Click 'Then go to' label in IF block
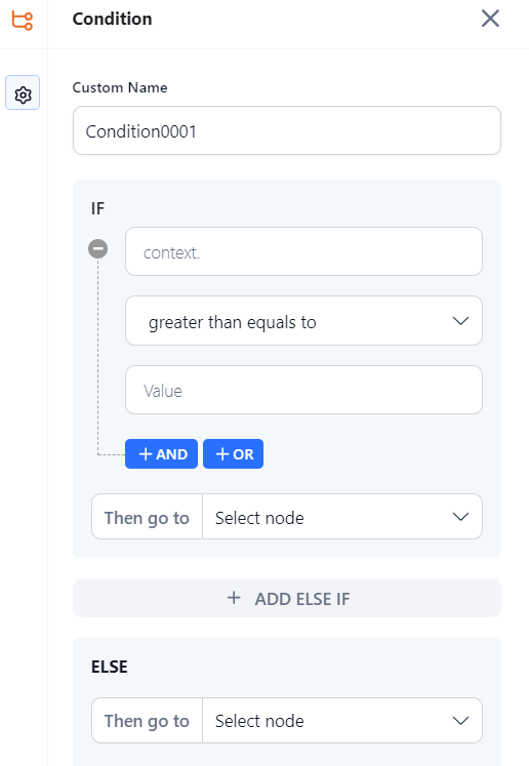The width and height of the screenshot is (529, 766). point(147,517)
